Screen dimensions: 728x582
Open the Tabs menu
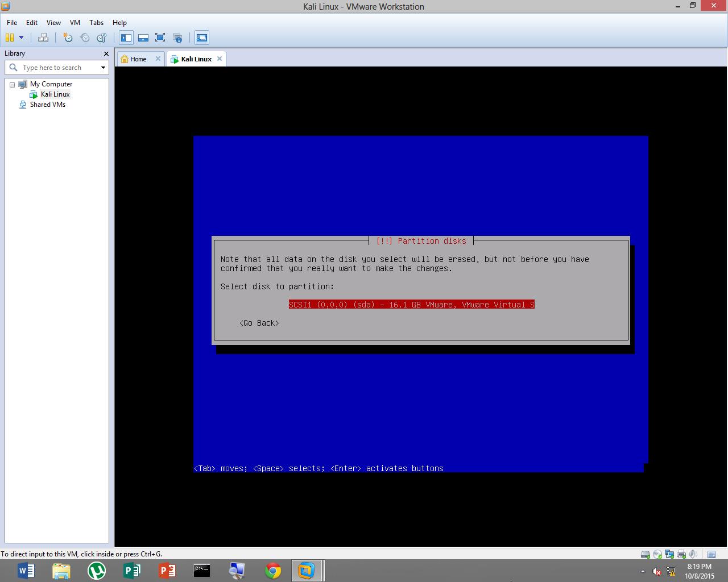point(97,22)
